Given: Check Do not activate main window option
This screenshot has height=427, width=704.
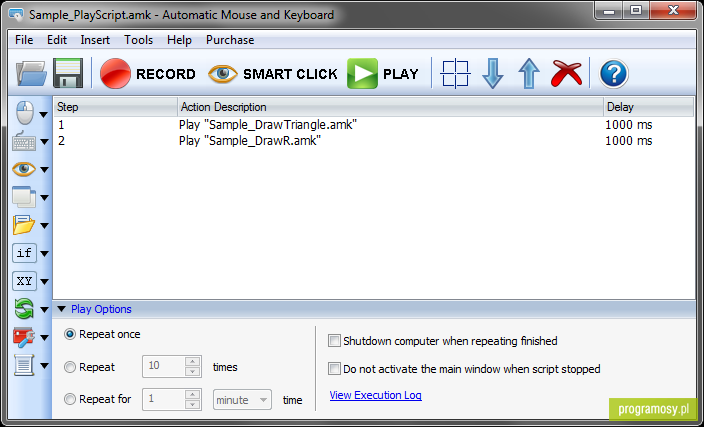Looking at the screenshot, I should pos(334,369).
